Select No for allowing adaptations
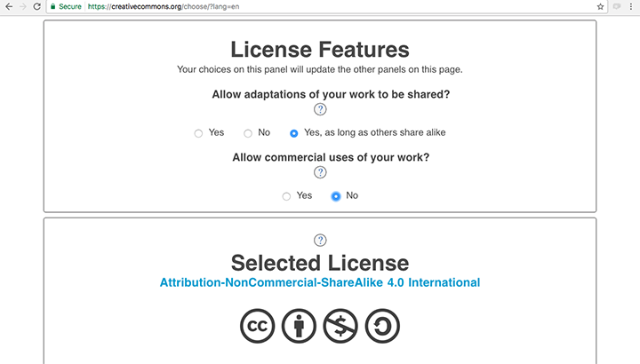This screenshot has width=640, height=364. coord(248,133)
